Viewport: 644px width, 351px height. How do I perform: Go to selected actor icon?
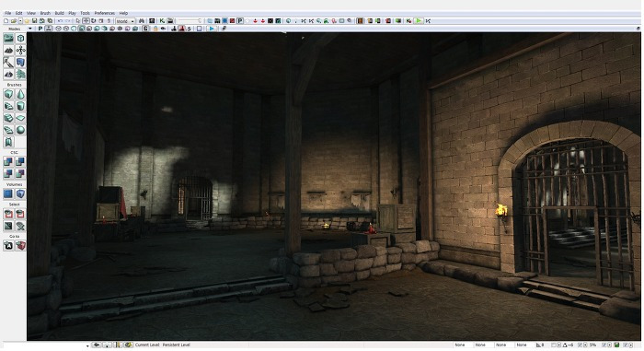pyautogui.click(x=8, y=246)
